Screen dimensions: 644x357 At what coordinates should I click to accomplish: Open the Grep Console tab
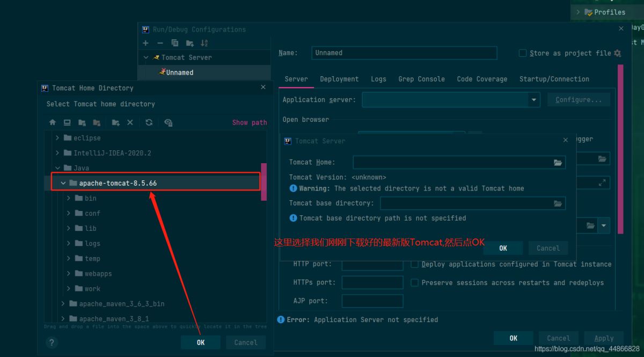(421, 79)
